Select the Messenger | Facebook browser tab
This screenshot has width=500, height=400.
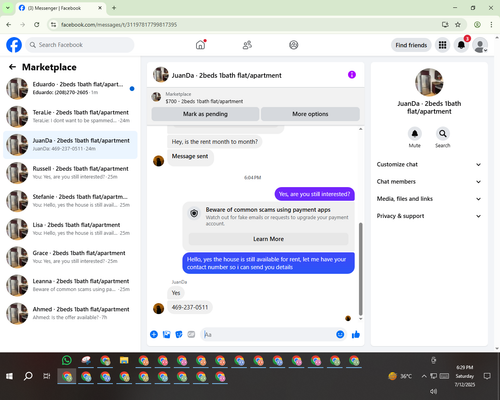point(61,8)
